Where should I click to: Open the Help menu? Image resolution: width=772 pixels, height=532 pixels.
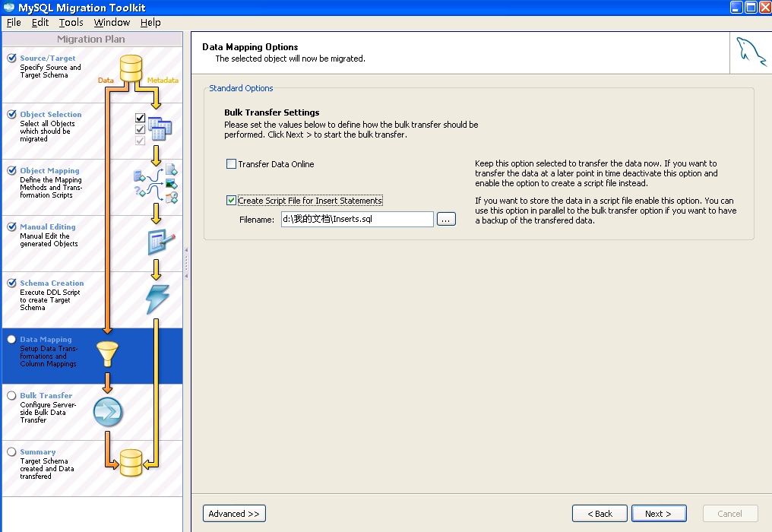(150, 23)
